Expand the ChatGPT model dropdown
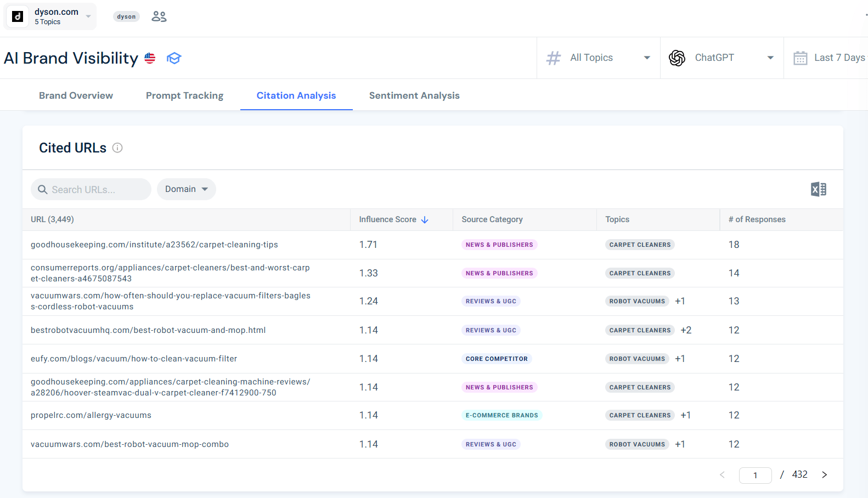 [x=722, y=58]
